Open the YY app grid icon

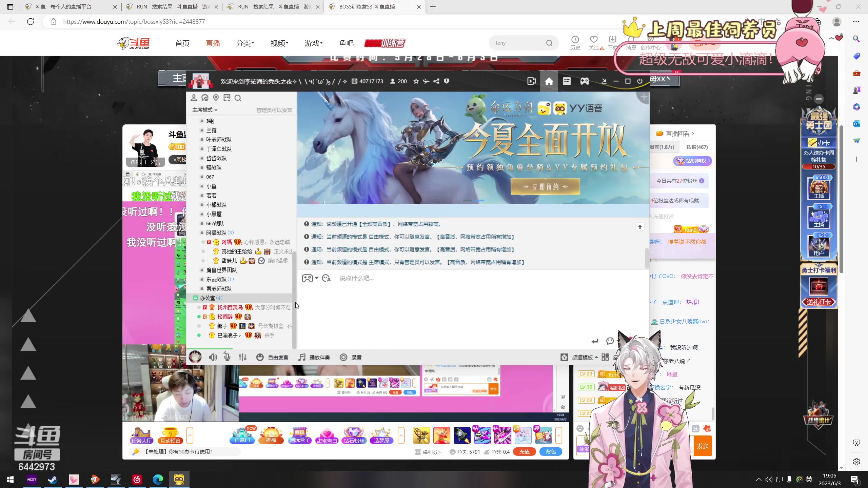click(x=605, y=357)
